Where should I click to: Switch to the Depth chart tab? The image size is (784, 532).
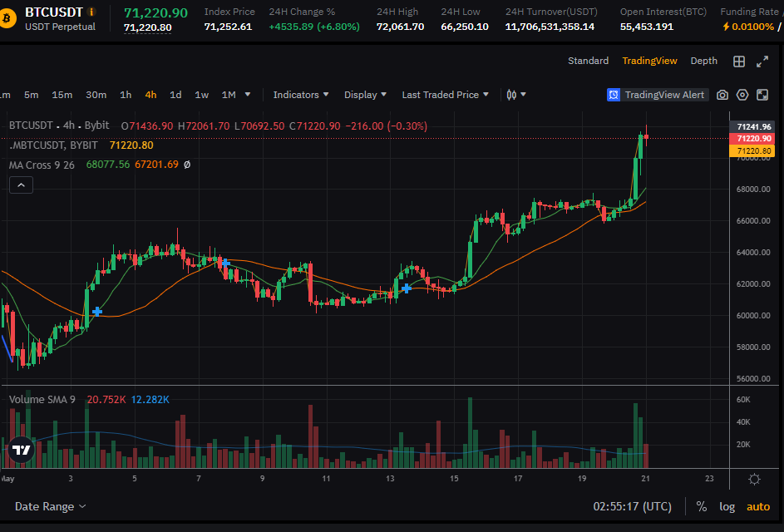coord(703,61)
